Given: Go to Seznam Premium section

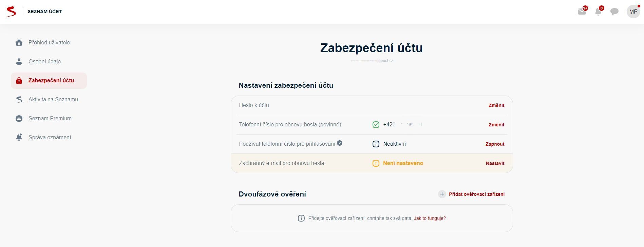Looking at the screenshot, I should 50,118.
